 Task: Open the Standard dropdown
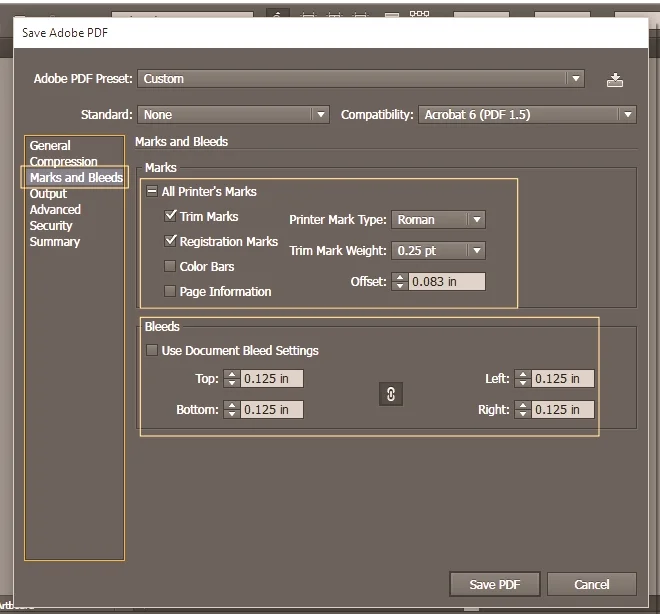pos(233,114)
